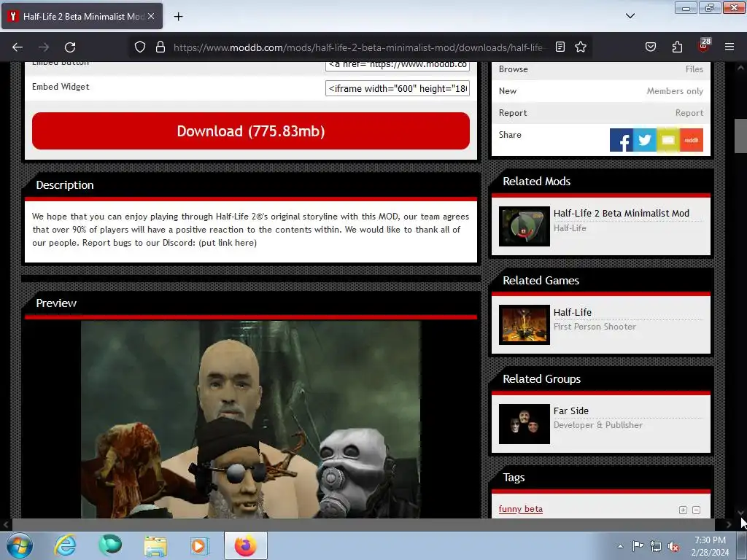The height and width of the screenshot is (560, 747).
Task: Click the address bar URL
Action: [x=358, y=47]
